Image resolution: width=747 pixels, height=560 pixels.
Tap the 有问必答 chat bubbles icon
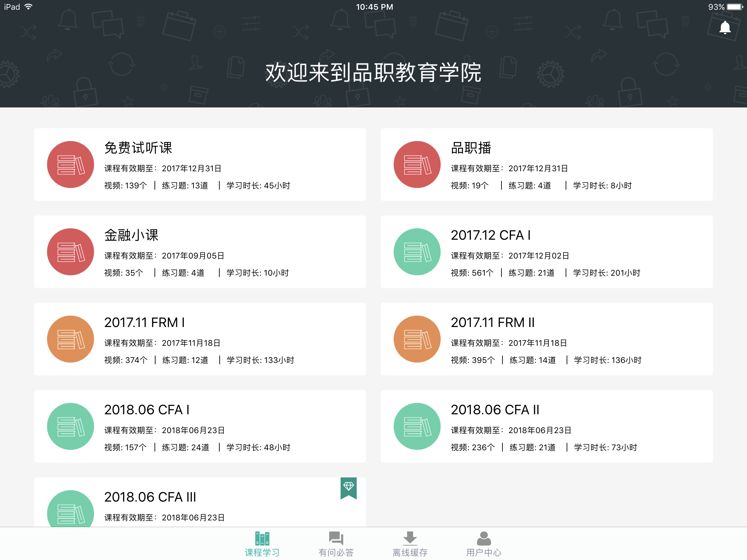point(336,539)
